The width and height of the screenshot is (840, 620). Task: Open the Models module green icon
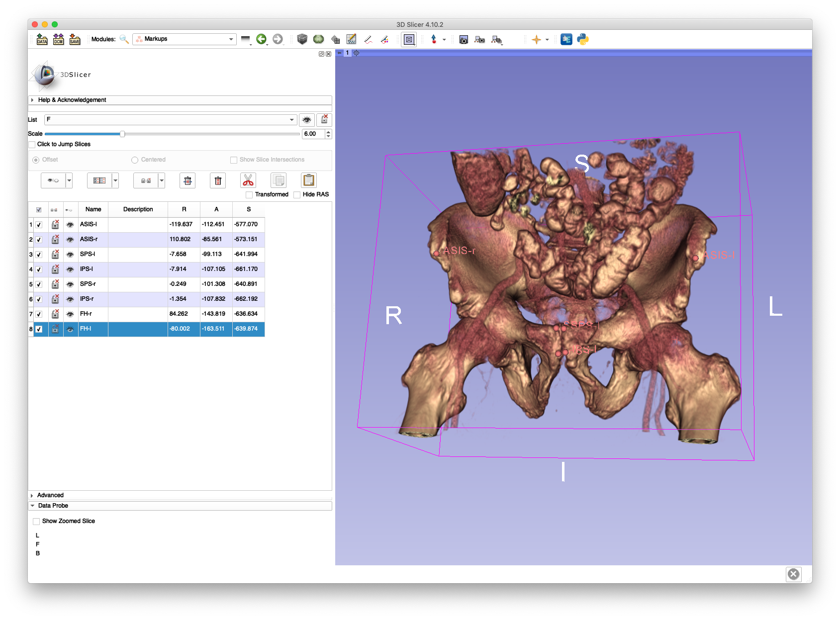[319, 39]
